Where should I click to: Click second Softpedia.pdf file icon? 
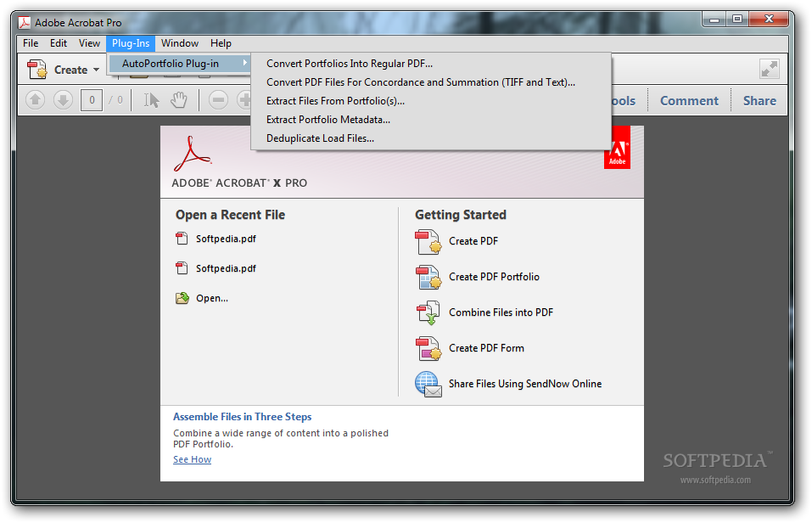pyautogui.click(x=182, y=268)
